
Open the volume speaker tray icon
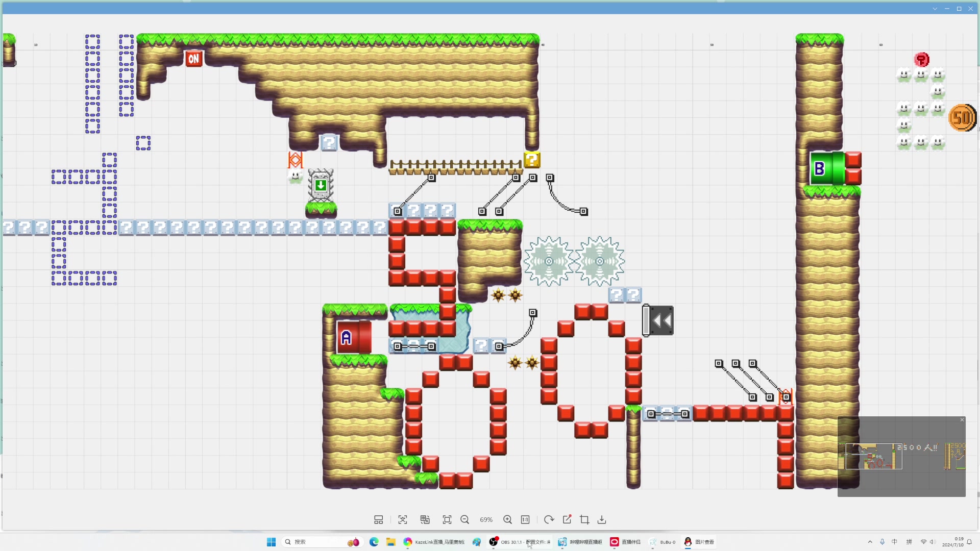tap(933, 542)
